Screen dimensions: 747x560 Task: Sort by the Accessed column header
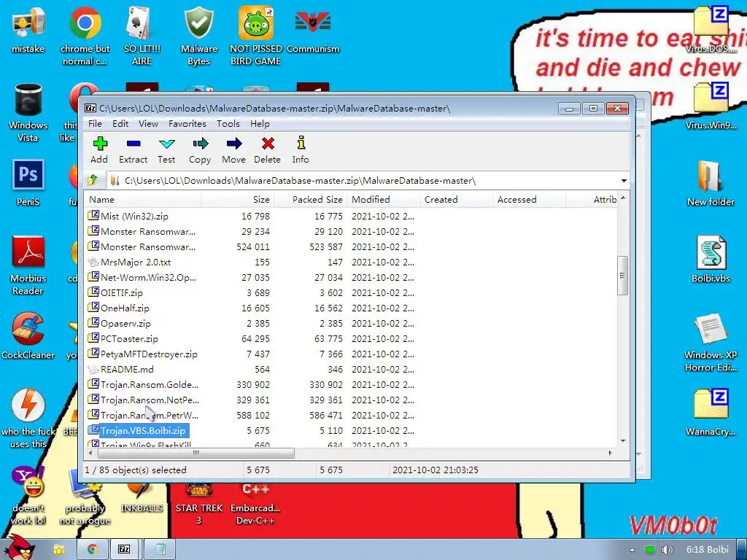click(x=530, y=200)
